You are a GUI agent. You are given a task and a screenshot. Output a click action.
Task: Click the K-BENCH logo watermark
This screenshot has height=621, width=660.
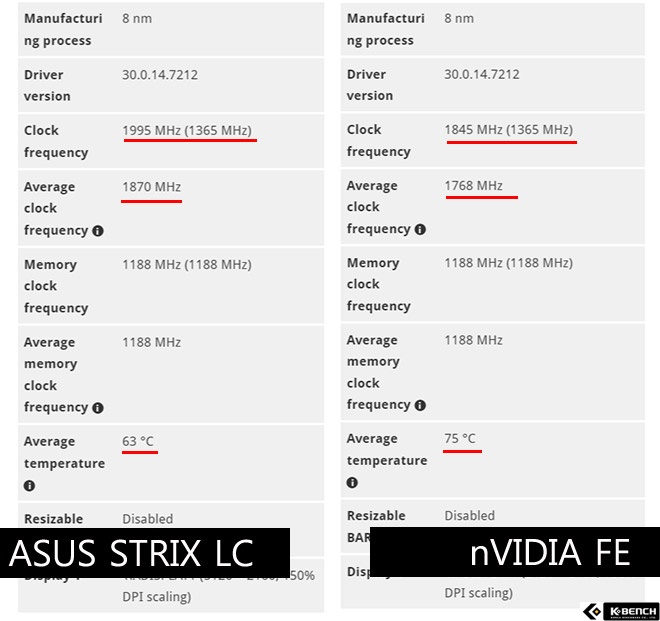click(620, 611)
